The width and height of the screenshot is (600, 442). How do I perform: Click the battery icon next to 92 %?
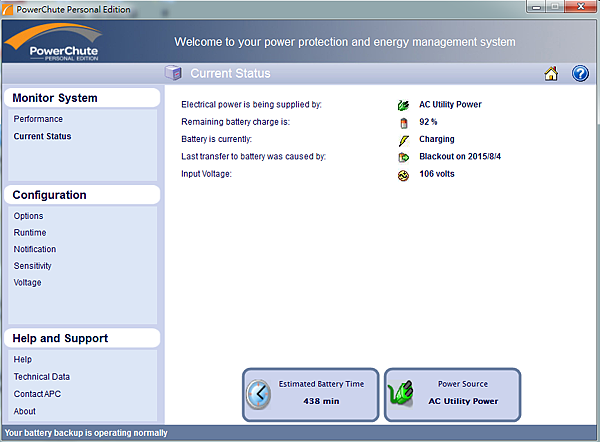[404, 123]
